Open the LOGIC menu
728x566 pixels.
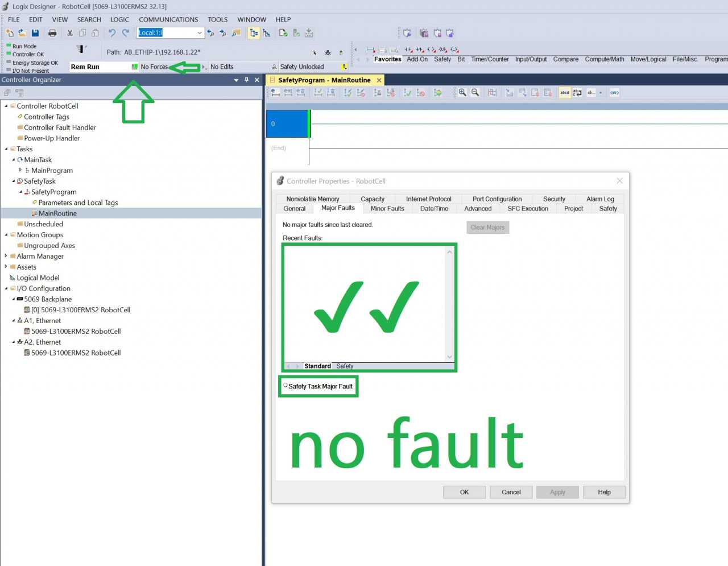119,19
